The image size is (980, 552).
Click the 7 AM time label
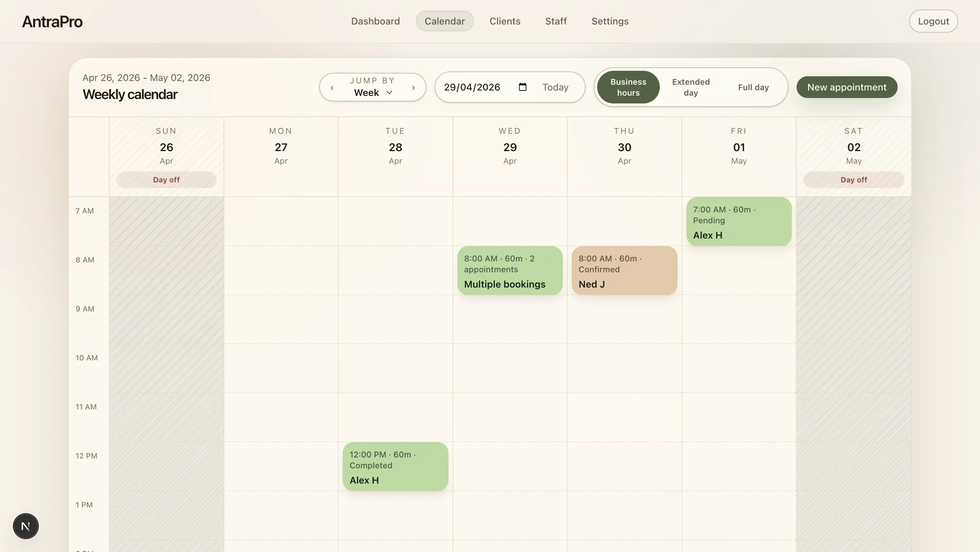(84, 211)
